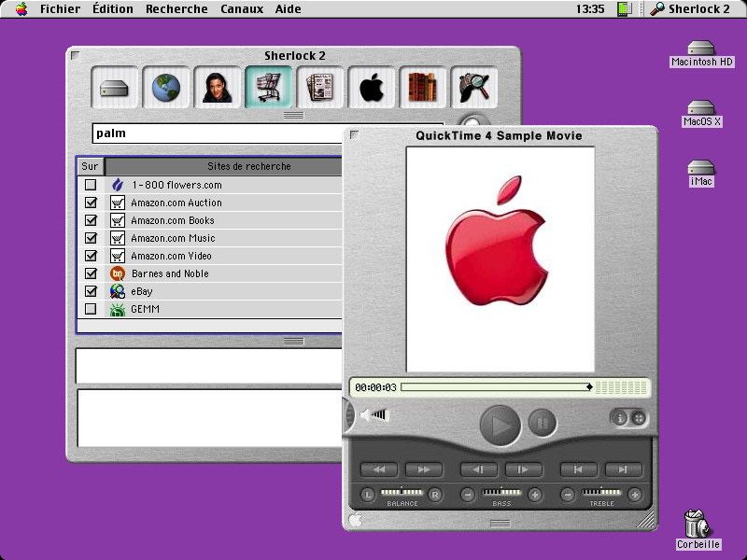
Task: Select the Files hard disk channel in Sherlock
Action: pyautogui.click(x=114, y=88)
